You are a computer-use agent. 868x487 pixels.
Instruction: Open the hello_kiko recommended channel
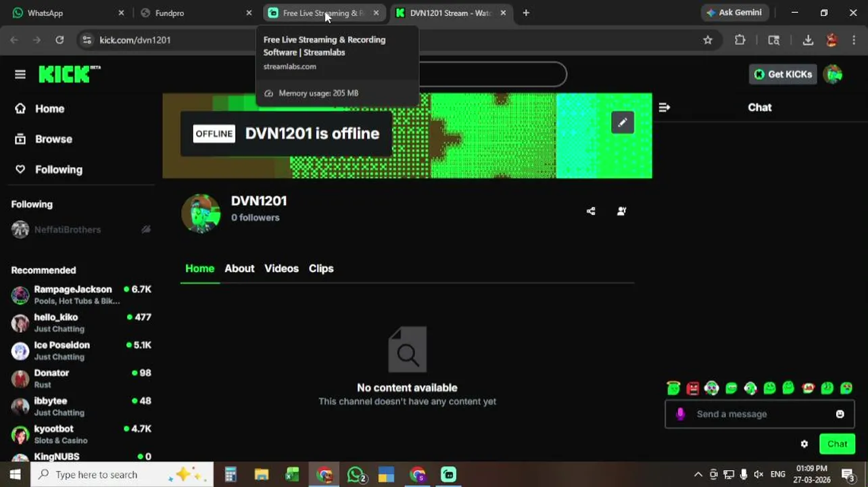(81, 323)
